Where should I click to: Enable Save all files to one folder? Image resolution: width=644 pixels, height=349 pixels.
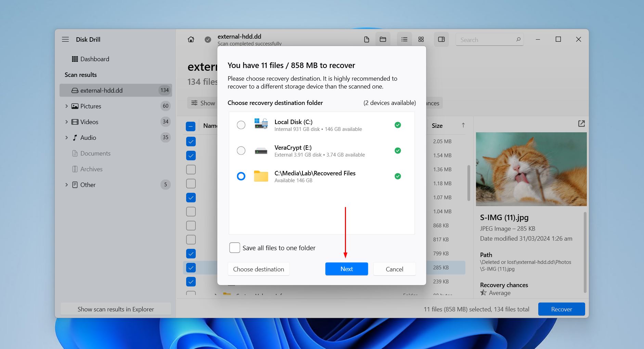234,248
